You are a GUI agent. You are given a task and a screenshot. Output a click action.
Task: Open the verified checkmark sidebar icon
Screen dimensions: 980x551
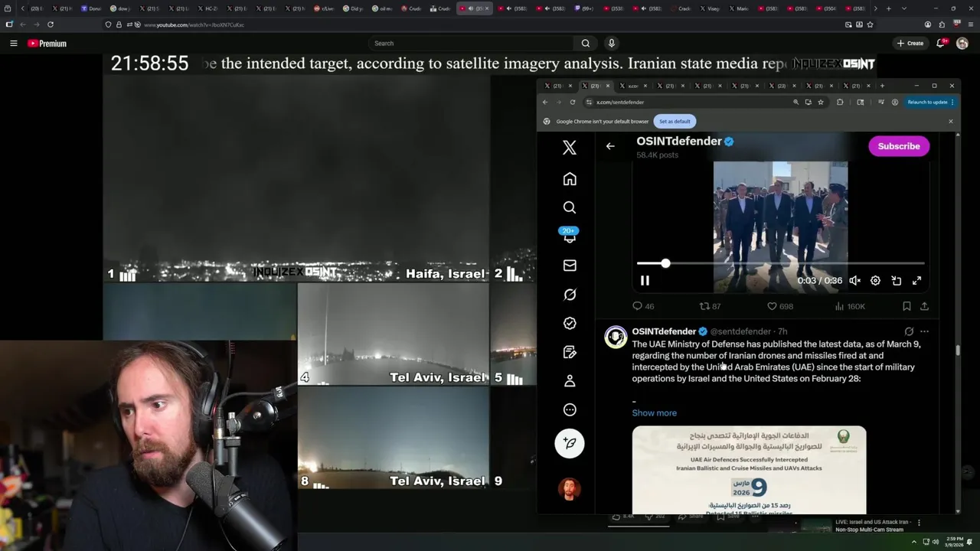[570, 324]
